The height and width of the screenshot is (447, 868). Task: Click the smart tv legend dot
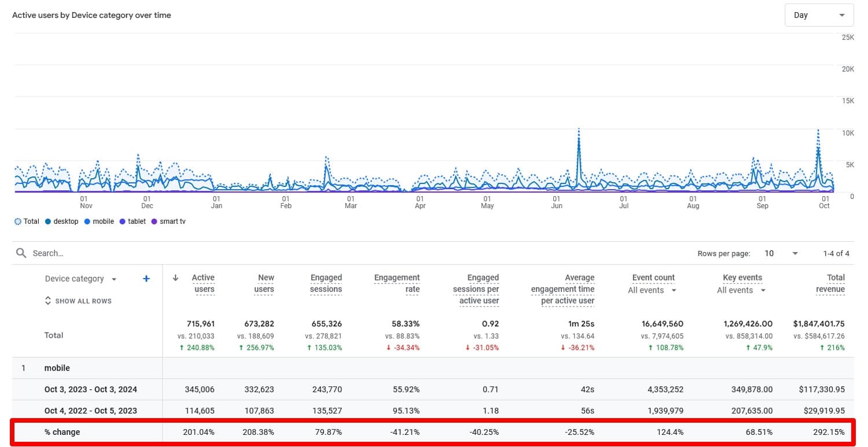(154, 221)
